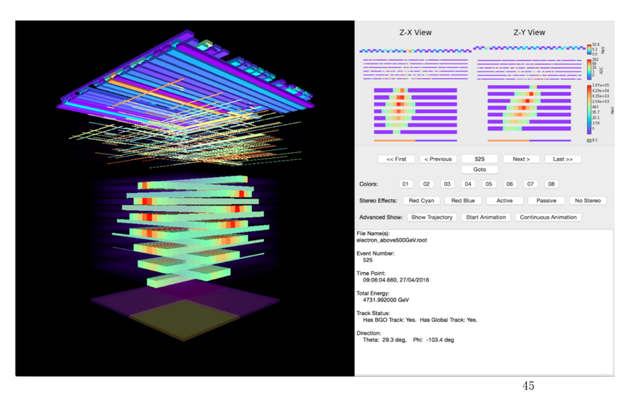This screenshot has height=405, width=630.
Task: Advance with the Next button
Action: pos(521,159)
